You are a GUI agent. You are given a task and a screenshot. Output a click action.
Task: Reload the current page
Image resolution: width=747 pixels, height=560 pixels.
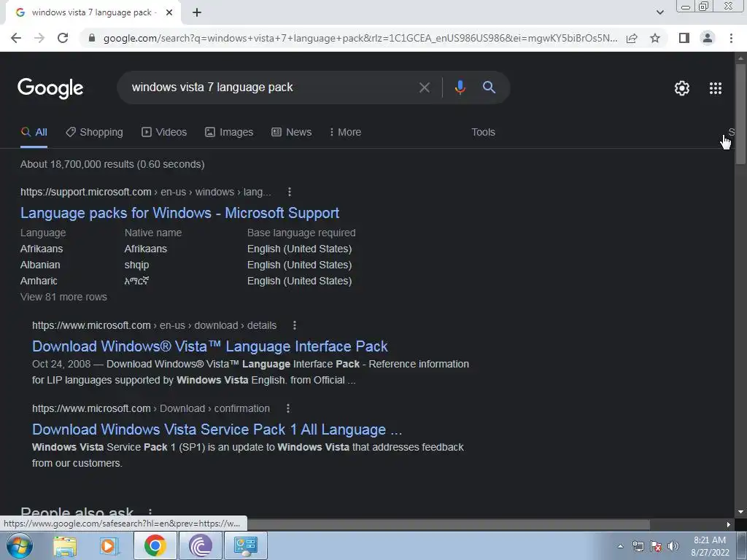pos(63,38)
